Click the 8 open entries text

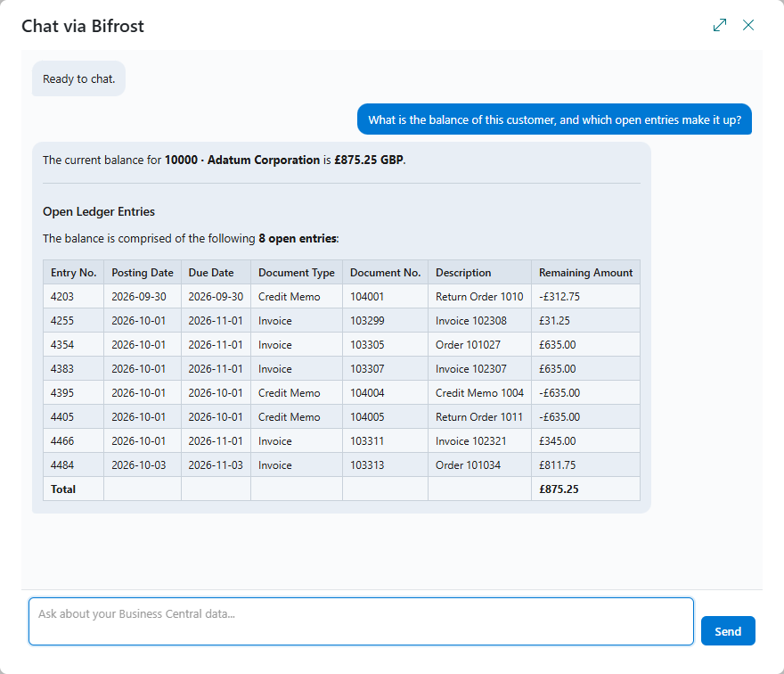[x=297, y=239]
